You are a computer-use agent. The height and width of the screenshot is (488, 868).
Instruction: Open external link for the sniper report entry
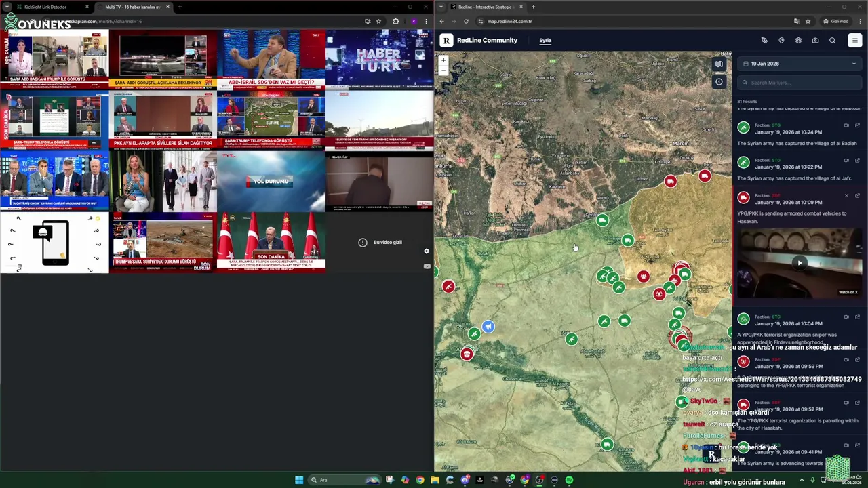[857, 317]
